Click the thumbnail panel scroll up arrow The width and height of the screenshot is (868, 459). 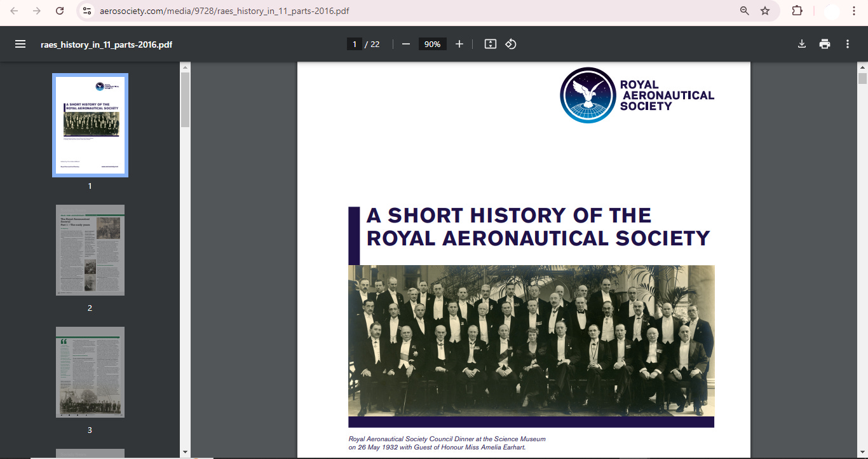185,66
